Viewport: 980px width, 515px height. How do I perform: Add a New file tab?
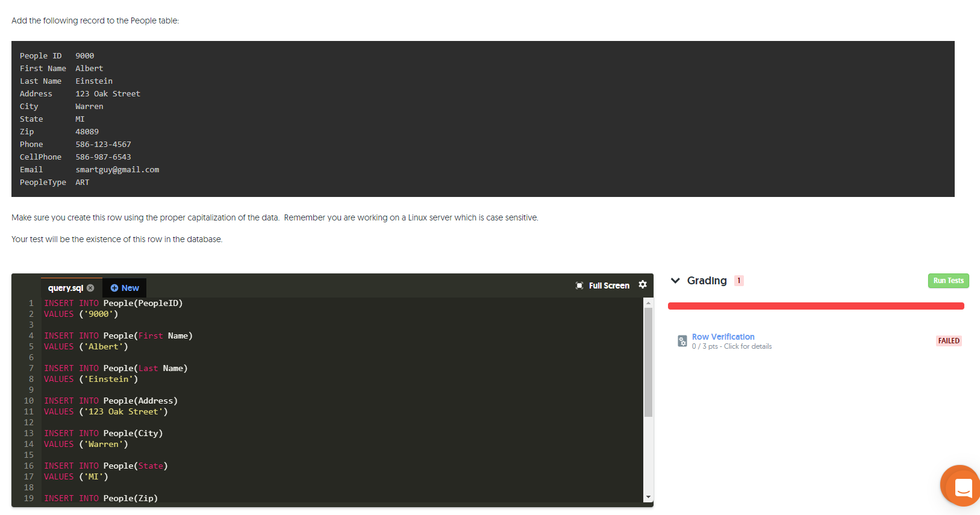pyautogui.click(x=125, y=288)
